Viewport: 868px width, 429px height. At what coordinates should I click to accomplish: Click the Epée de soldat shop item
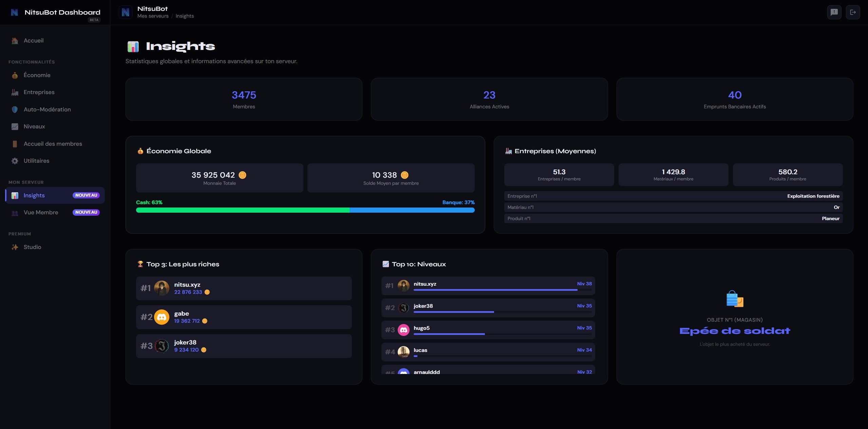point(735,330)
